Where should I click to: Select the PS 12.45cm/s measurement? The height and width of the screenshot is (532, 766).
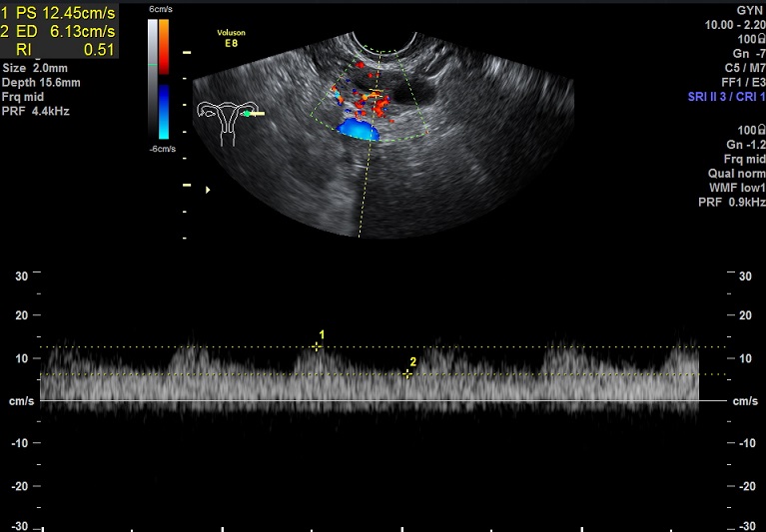(x=60, y=14)
